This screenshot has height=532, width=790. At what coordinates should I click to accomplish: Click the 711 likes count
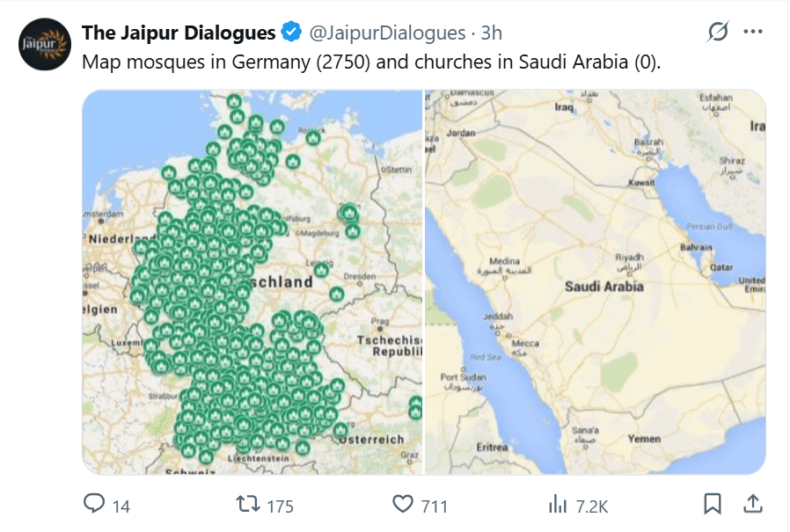435,506
